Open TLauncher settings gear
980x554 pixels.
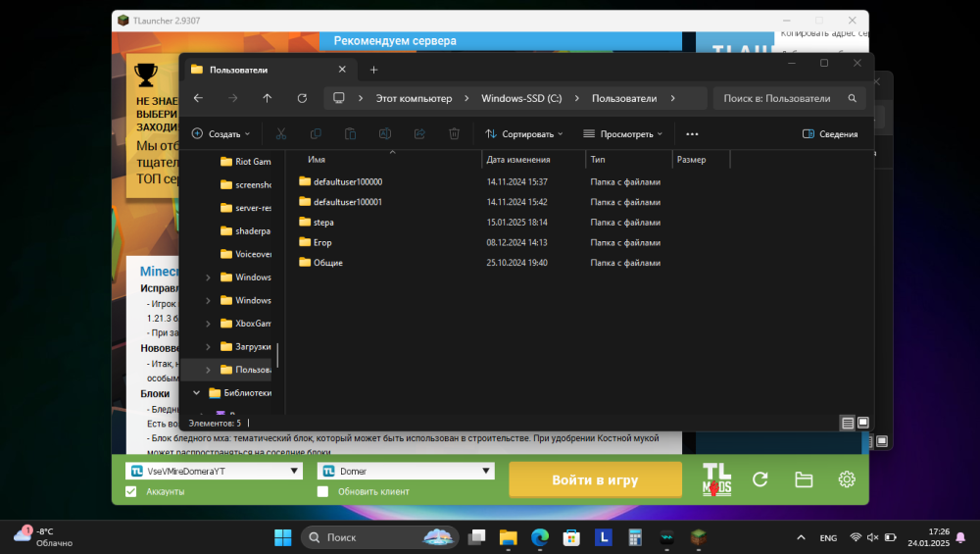coord(847,479)
